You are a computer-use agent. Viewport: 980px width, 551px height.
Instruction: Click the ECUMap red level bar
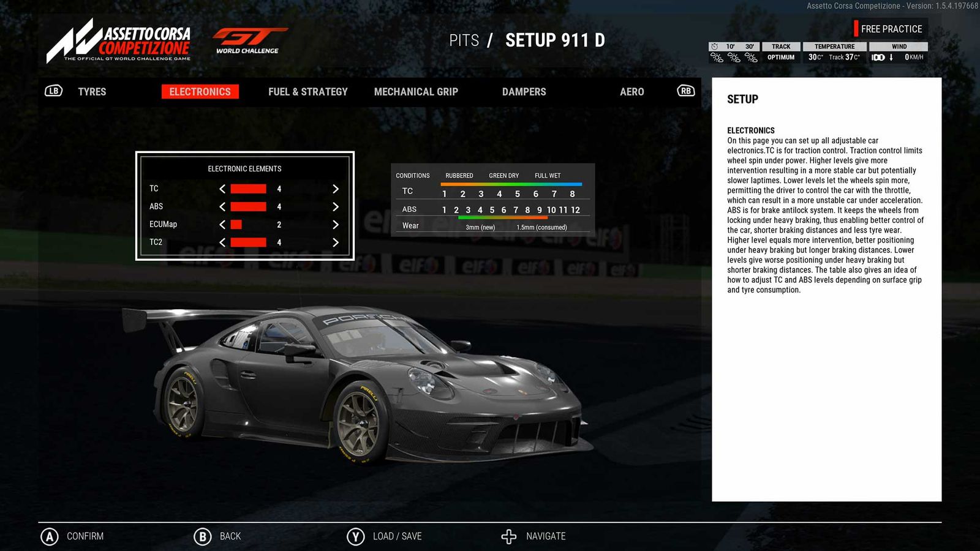(236, 225)
